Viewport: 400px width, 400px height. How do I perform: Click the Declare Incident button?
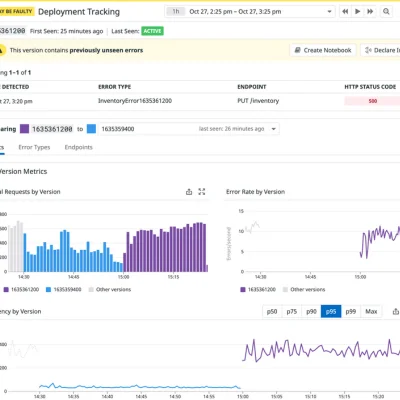coord(381,50)
